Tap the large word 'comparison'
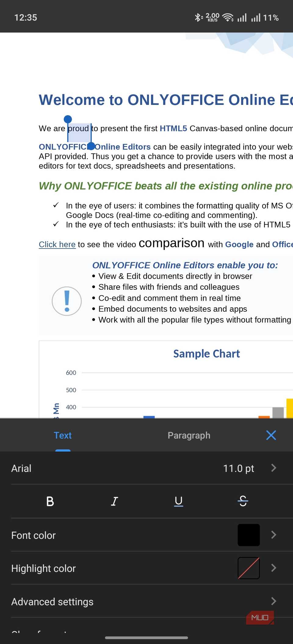293x644 pixels. coord(172,243)
